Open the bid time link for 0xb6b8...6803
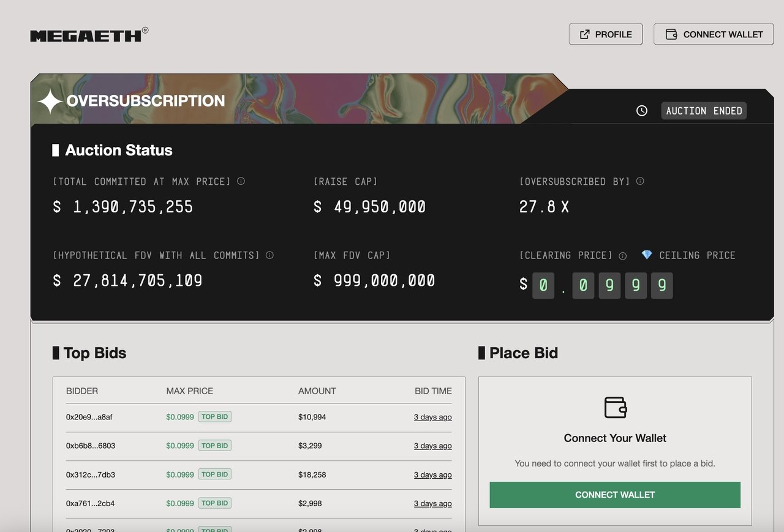The height and width of the screenshot is (532, 784). pyautogui.click(x=432, y=446)
